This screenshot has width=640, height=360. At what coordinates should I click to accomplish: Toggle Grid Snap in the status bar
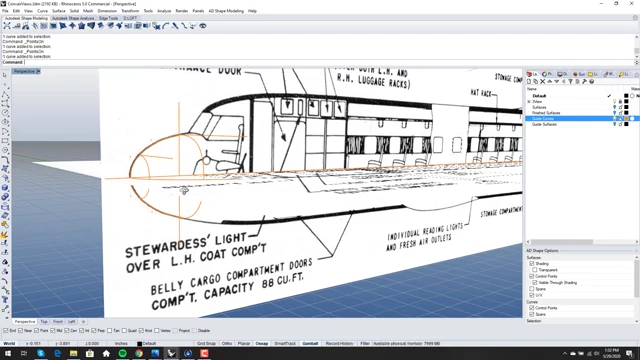[x=206, y=344]
